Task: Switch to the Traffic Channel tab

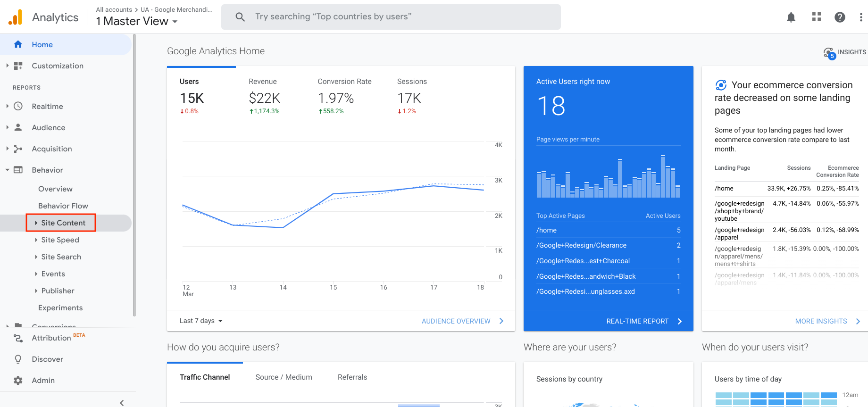Action: coord(205,377)
